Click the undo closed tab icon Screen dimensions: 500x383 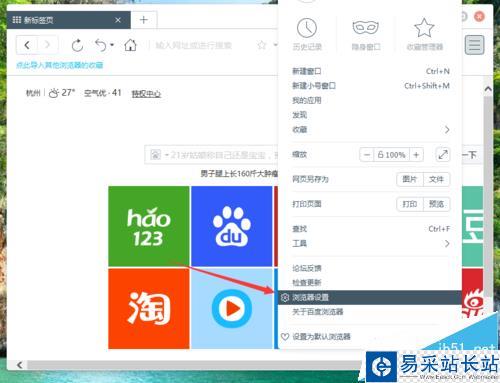[101, 45]
